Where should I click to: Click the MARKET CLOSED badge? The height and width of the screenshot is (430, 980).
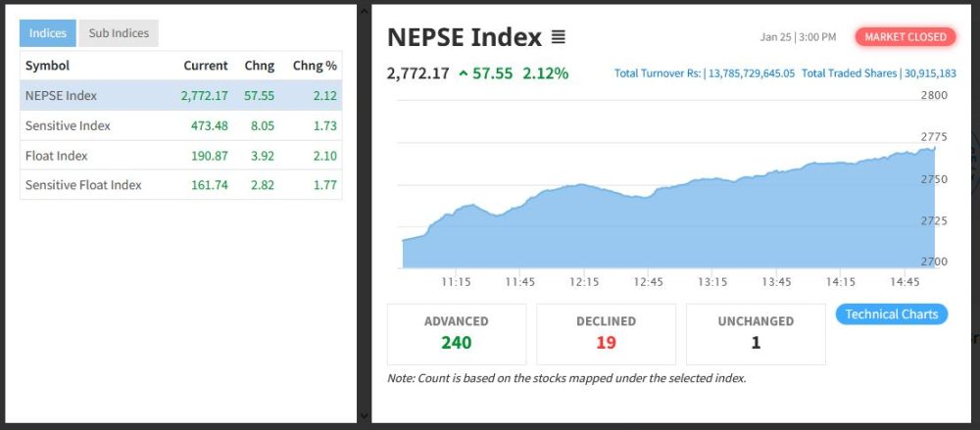[x=906, y=37]
